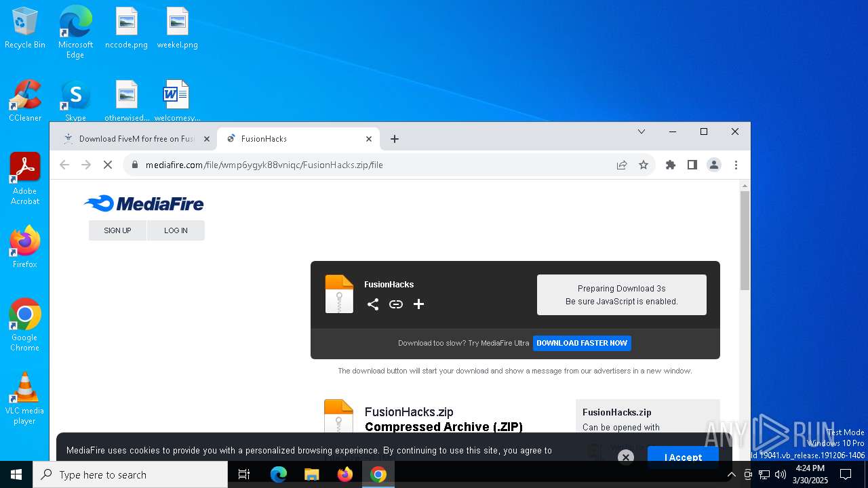Open Chrome extensions puzzle icon
The image size is (868, 488).
(671, 165)
